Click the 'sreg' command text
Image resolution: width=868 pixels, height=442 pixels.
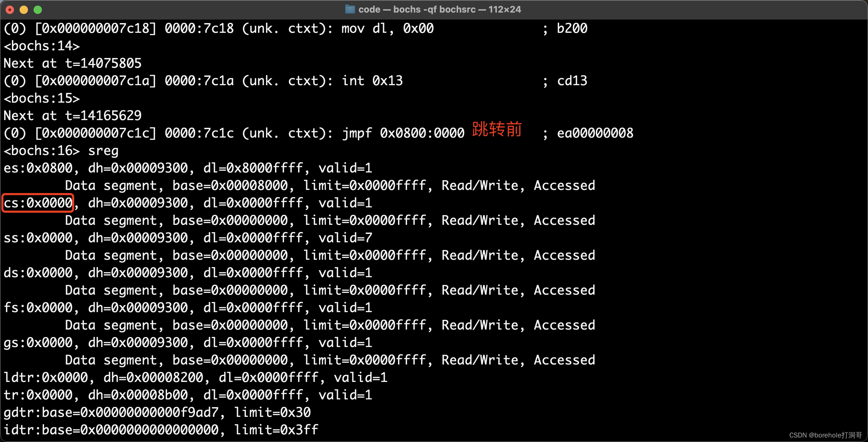(x=103, y=151)
